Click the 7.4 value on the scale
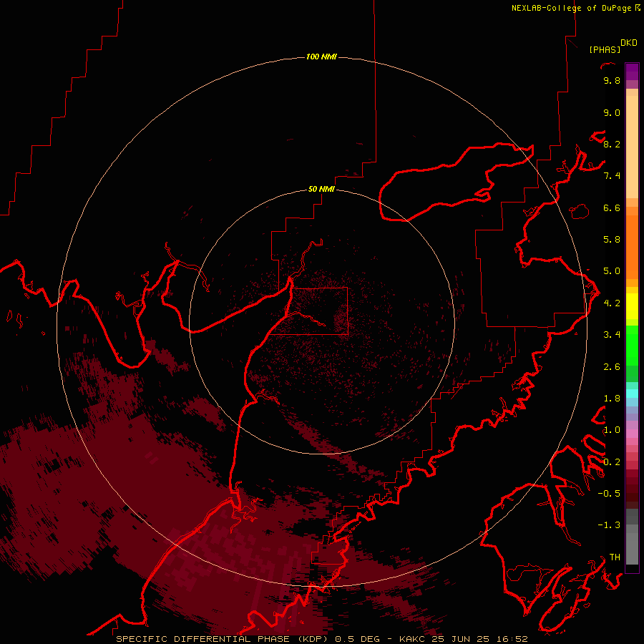644x644 pixels. coord(612,176)
